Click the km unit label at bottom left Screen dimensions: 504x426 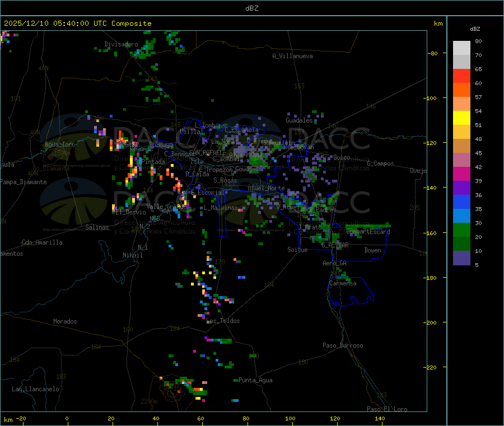point(8,420)
